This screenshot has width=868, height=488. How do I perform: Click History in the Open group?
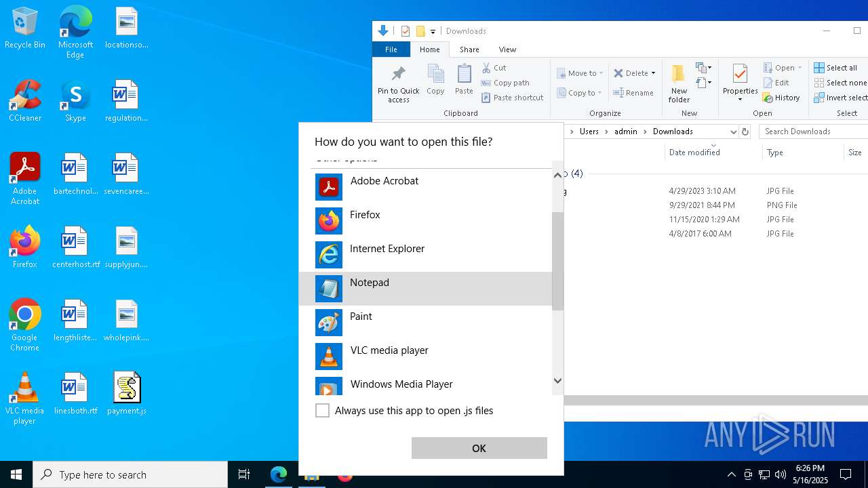(x=782, y=98)
